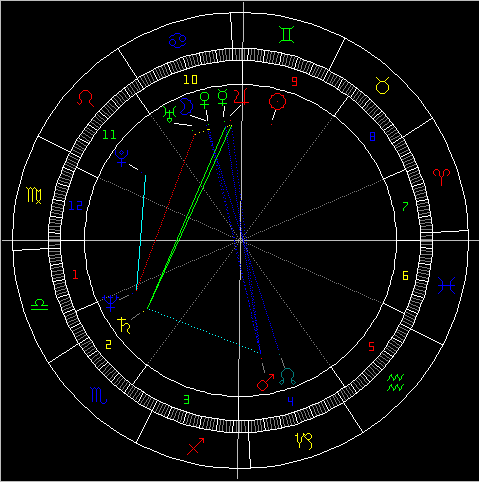Screen dimensions: 479x482
Task: Click the blue house 12 number
Action: tap(76, 206)
